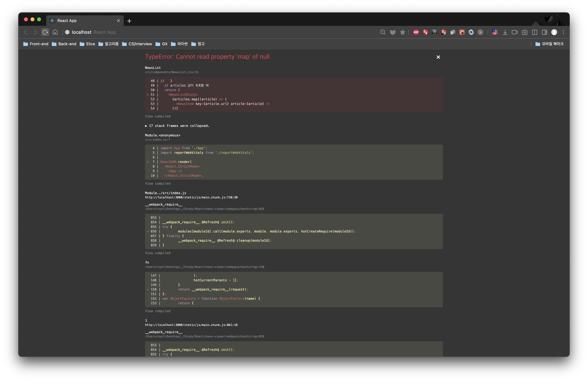The image size is (588, 381).
Task: Expand the 17 collapsed stack frames
Action: click(x=177, y=126)
